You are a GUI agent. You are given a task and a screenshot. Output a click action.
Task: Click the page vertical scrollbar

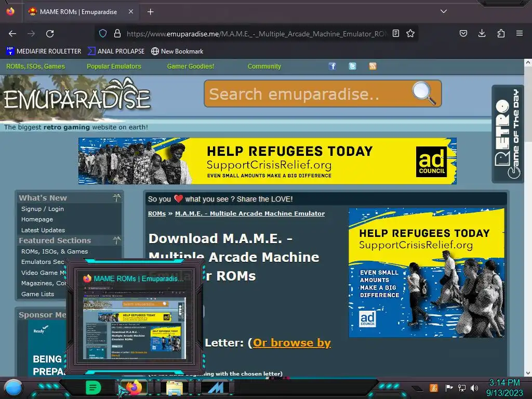click(528, 105)
